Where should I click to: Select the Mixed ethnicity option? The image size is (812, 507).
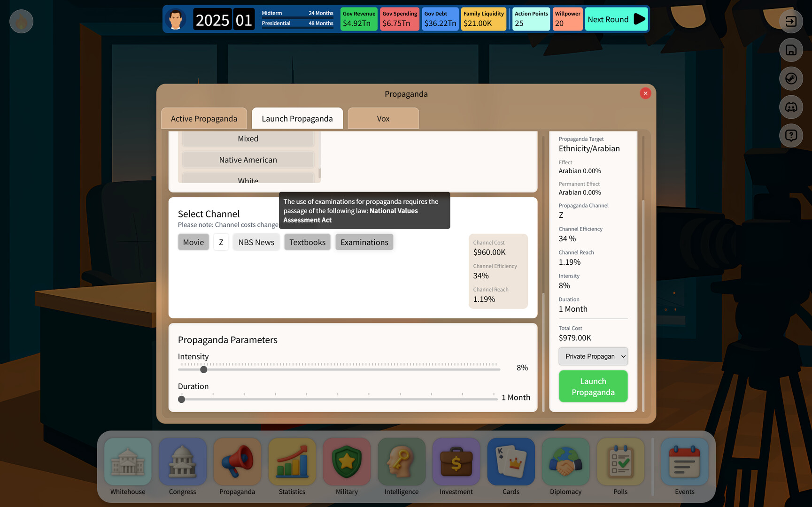(x=248, y=138)
